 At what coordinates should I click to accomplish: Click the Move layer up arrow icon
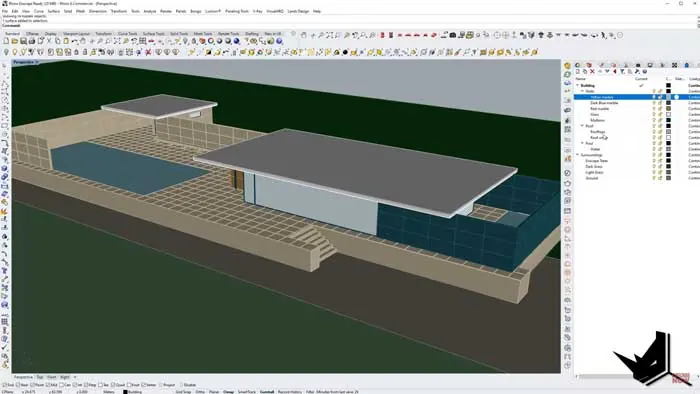pyautogui.click(x=600, y=71)
